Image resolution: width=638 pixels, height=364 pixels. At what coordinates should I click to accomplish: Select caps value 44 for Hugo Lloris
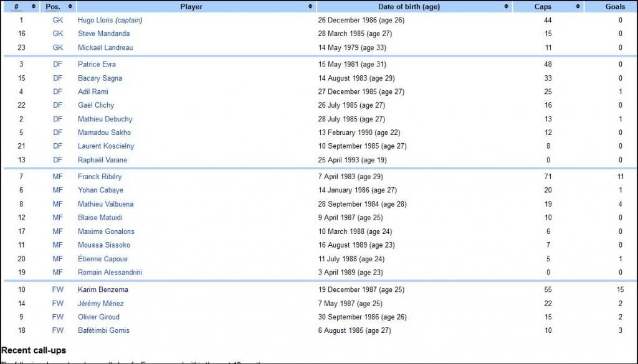pos(548,21)
